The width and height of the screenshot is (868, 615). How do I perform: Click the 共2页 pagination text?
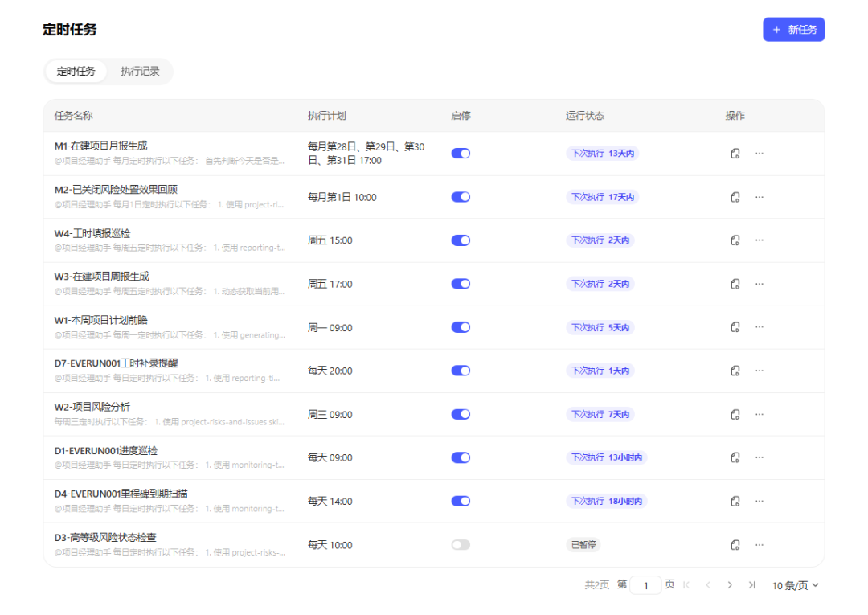click(x=596, y=585)
